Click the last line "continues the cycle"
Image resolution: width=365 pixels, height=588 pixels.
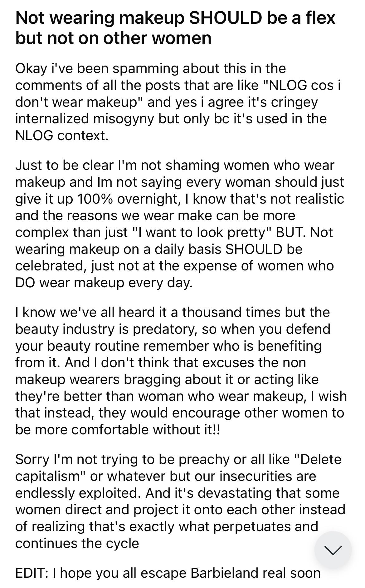[x=77, y=544]
